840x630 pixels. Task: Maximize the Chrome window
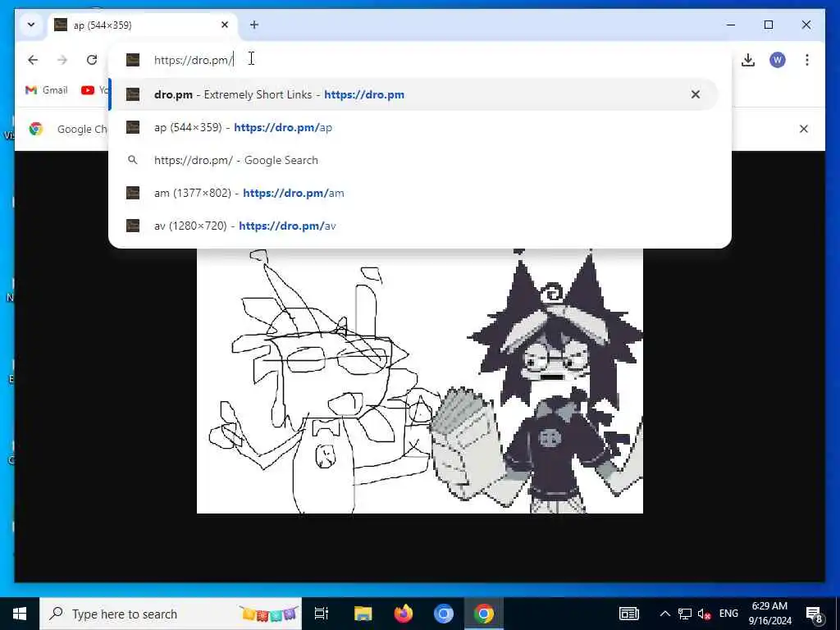[x=768, y=25]
